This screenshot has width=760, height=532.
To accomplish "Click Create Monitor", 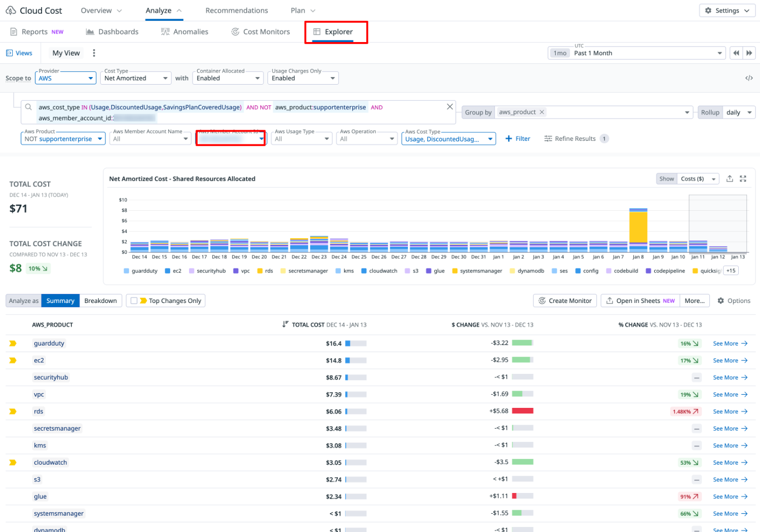I will (x=564, y=300).
